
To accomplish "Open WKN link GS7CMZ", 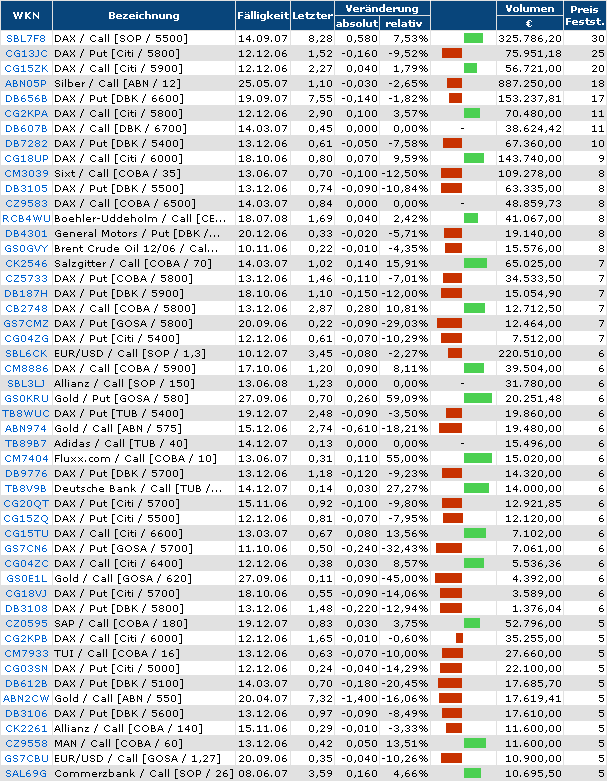I will (x=26, y=323).
